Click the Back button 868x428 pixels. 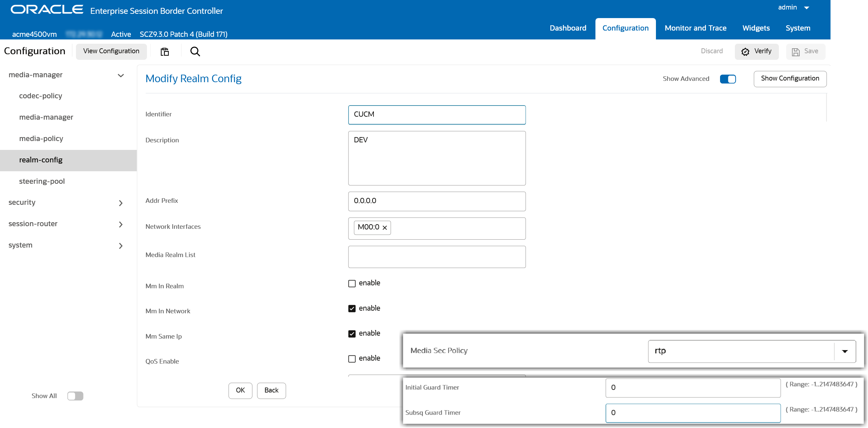[x=271, y=390]
